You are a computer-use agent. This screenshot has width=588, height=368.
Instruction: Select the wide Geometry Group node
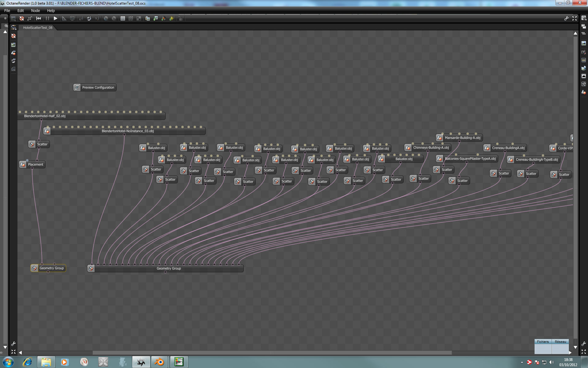pos(168,268)
